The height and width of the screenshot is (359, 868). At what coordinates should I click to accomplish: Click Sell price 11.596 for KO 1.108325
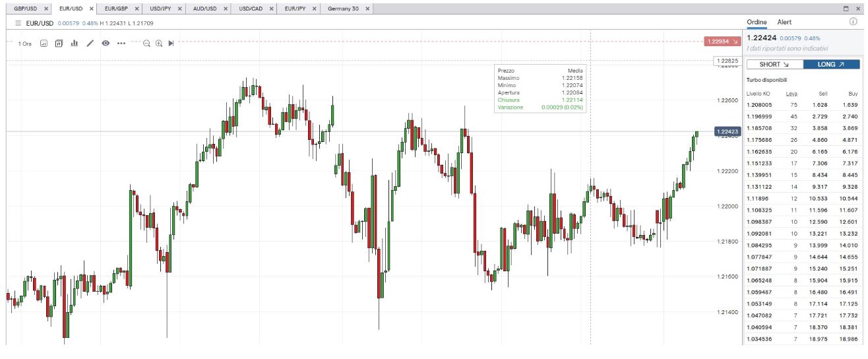pos(819,211)
